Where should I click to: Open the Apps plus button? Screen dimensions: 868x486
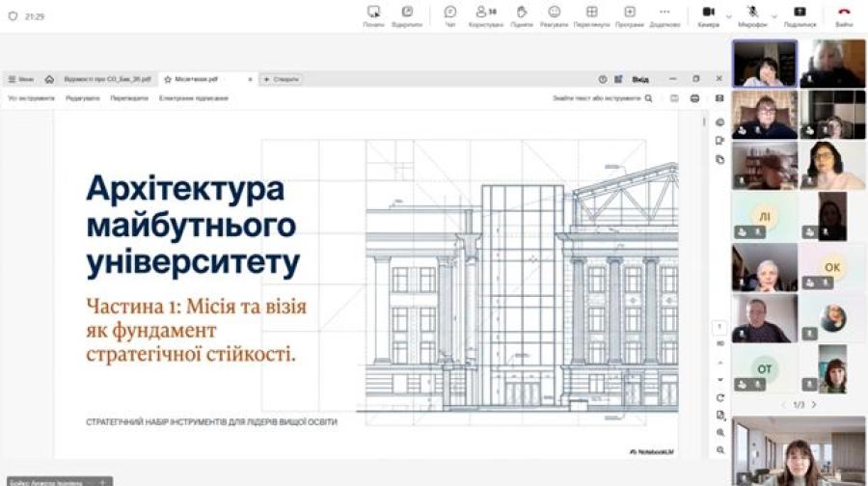click(630, 16)
